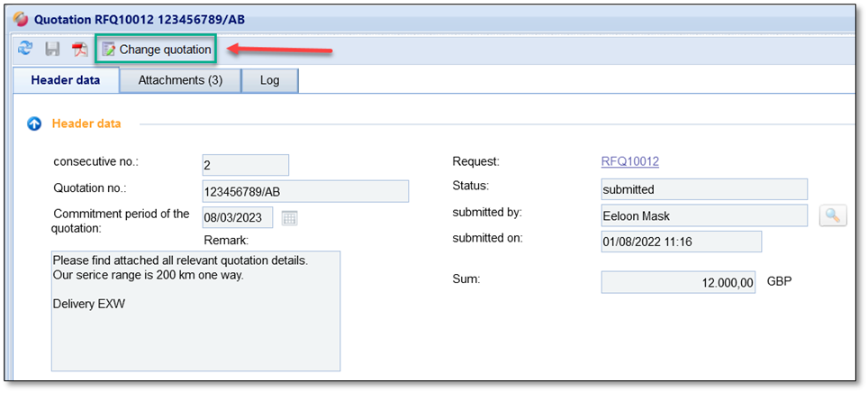Export the quotation using the PDF icon

pyautogui.click(x=79, y=50)
